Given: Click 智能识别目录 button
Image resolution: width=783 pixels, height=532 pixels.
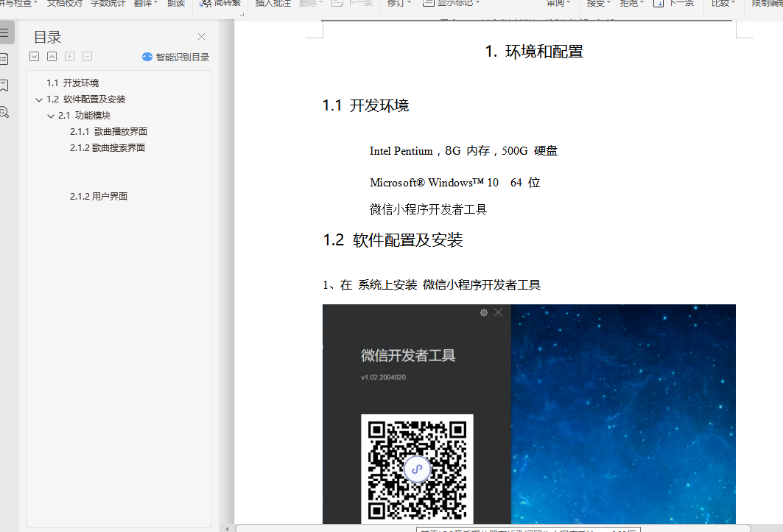Looking at the screenshot, I should point(176,57).
